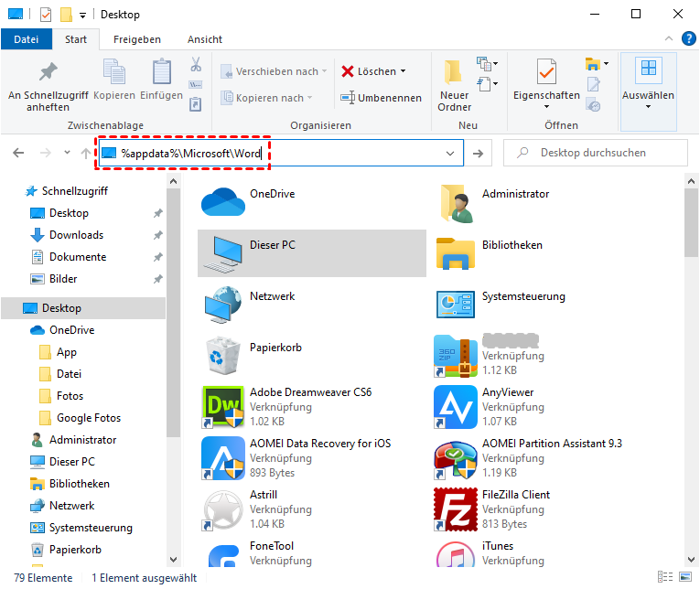Switch to the Ansicht tab
The height and width of the screenshot is (589, 700).
pyautogui.click(x=205, y=39)
